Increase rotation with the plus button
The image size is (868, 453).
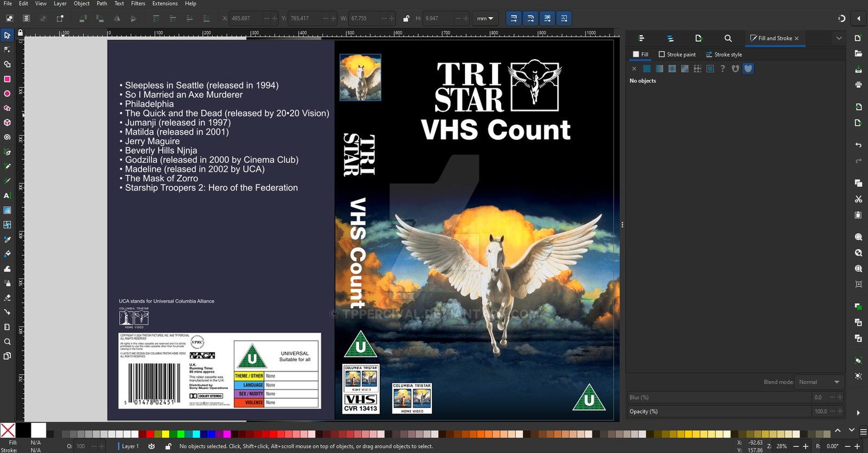pos(857,446)
